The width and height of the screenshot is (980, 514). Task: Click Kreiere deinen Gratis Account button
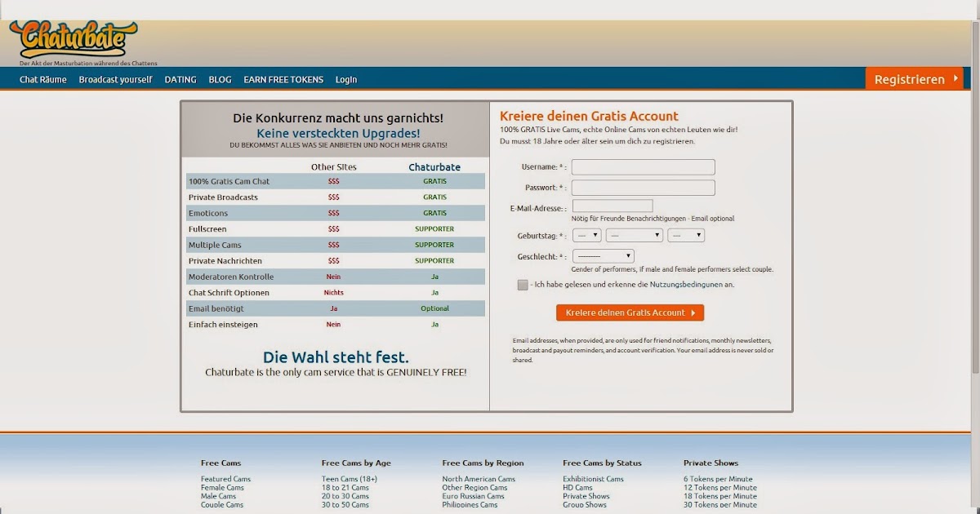630,312
